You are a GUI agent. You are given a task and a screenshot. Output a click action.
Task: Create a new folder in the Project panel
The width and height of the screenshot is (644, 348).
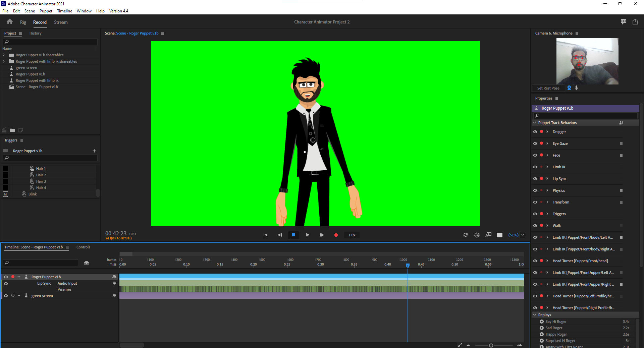(x=12, y=130)
